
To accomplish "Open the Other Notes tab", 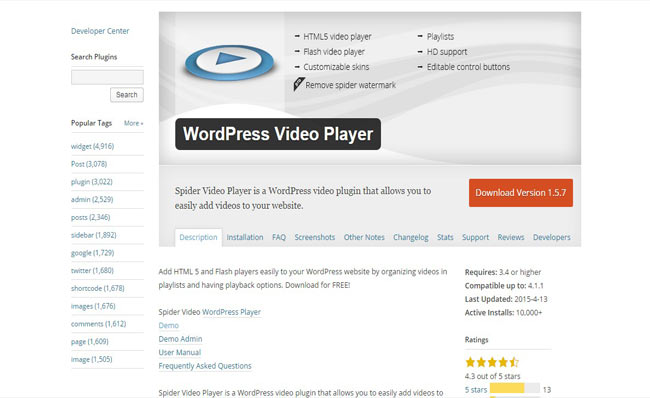I will 364,238.
